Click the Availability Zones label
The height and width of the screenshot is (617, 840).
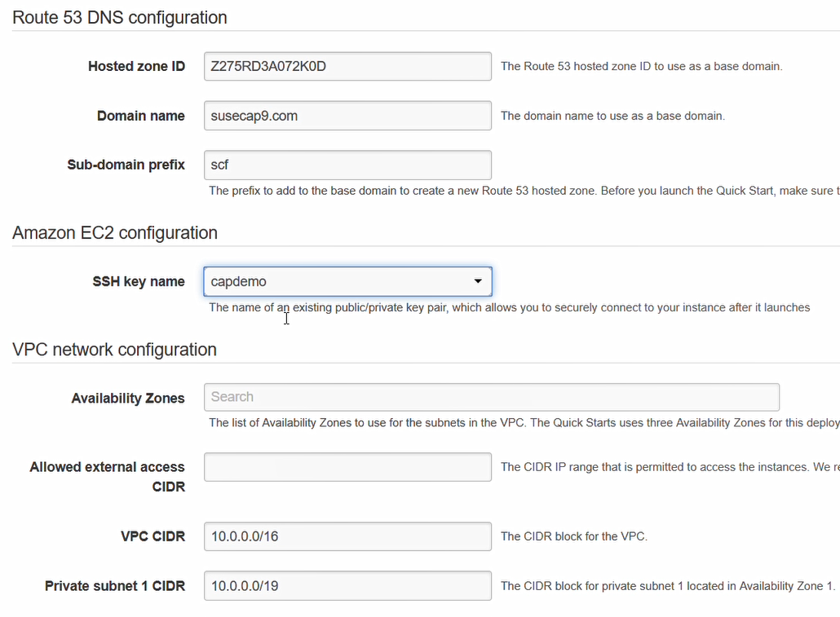tap(127, 398)
